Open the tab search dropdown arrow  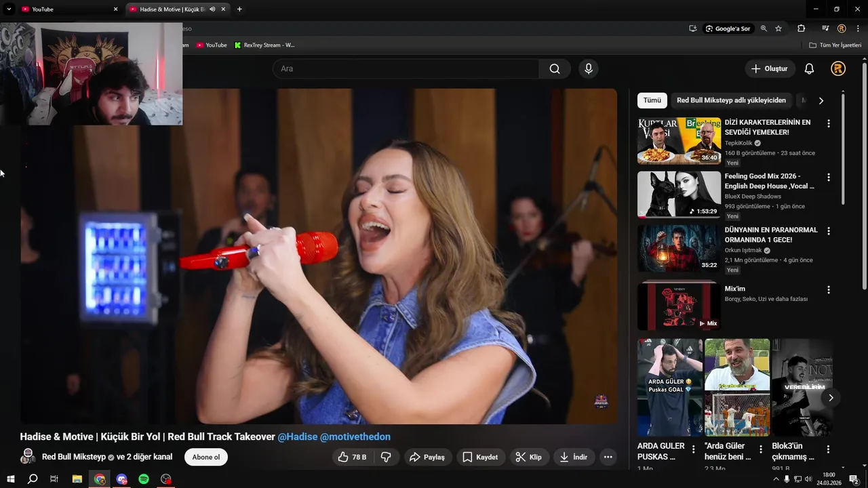click(x=9, y=9)
